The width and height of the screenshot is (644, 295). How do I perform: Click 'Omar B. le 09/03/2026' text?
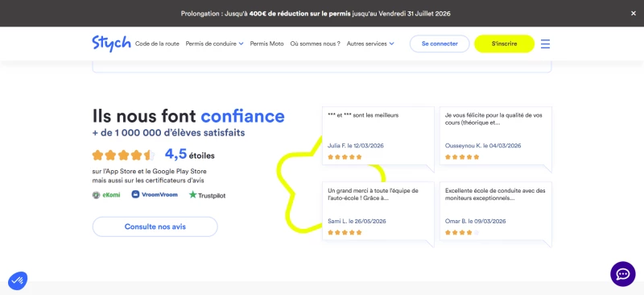coord(475,222)
